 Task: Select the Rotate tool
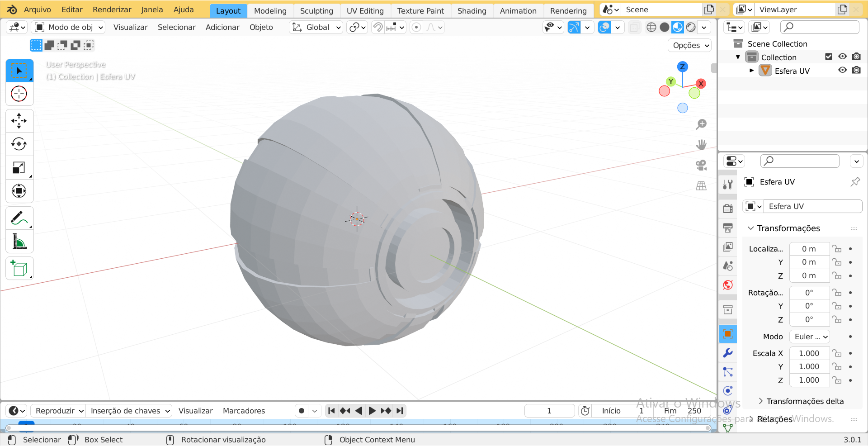tap(19, 144)
